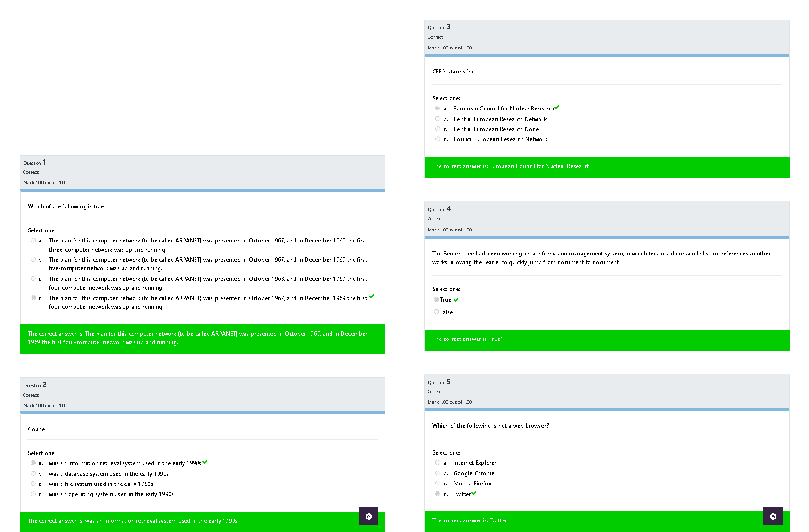809x532 pixels.
Task: Select Google Chrome radio option
Action: tap(438, 473)
